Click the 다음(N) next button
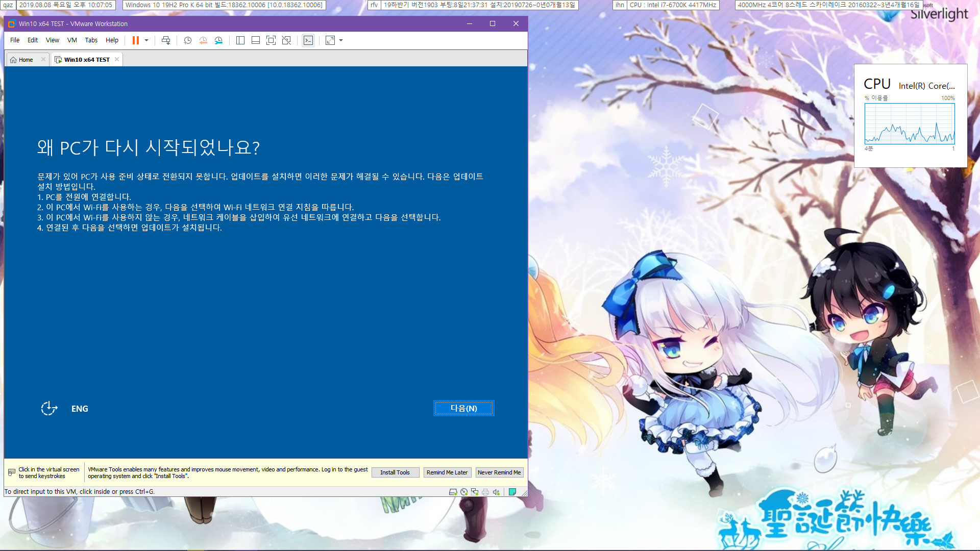The image size is (980, 551). pyautogui.click(x=464, y=408)
